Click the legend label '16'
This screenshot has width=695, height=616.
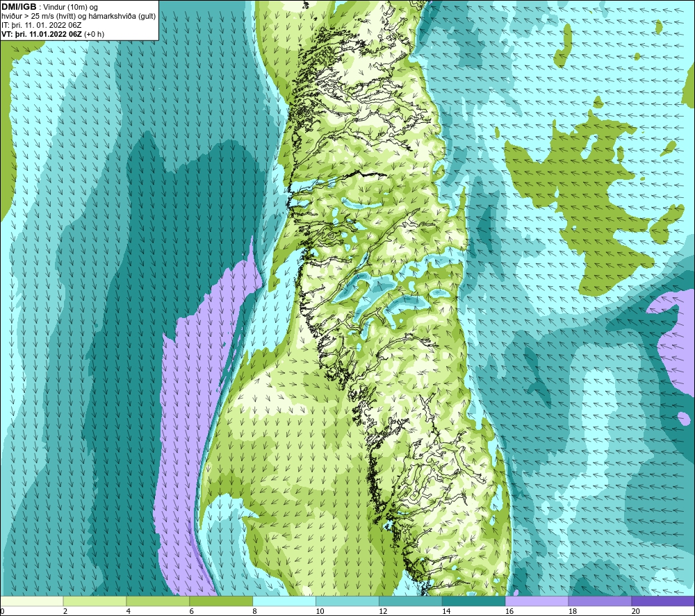[509, 611]
